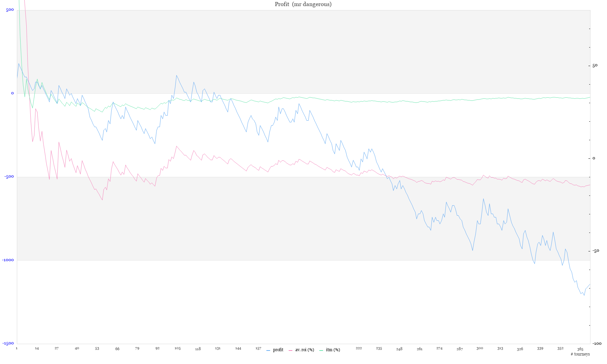This screenshot has width=607, height=364.
Task: Click the pink av. roi legend marker
Action: (x=291, y=351)
